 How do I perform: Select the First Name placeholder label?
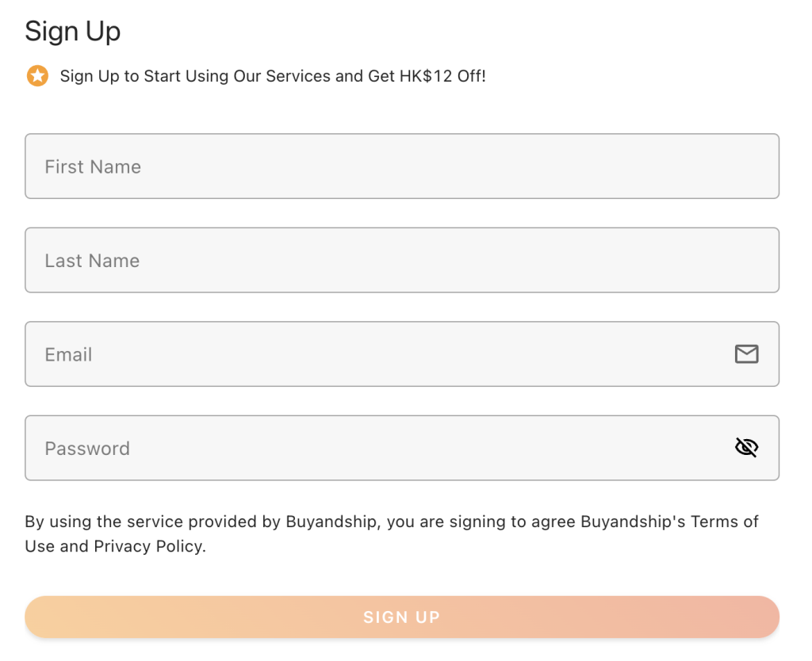tap(93, 166)
